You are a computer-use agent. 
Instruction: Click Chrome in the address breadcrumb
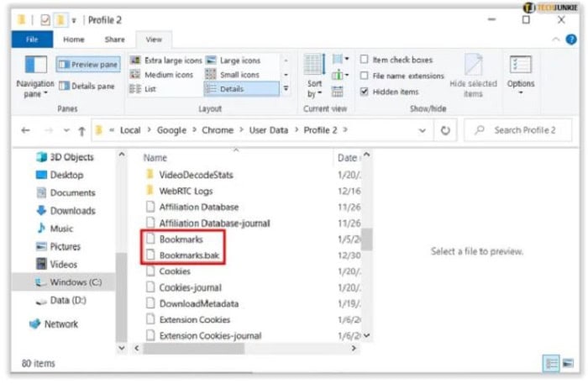click(x=218, y=130)
